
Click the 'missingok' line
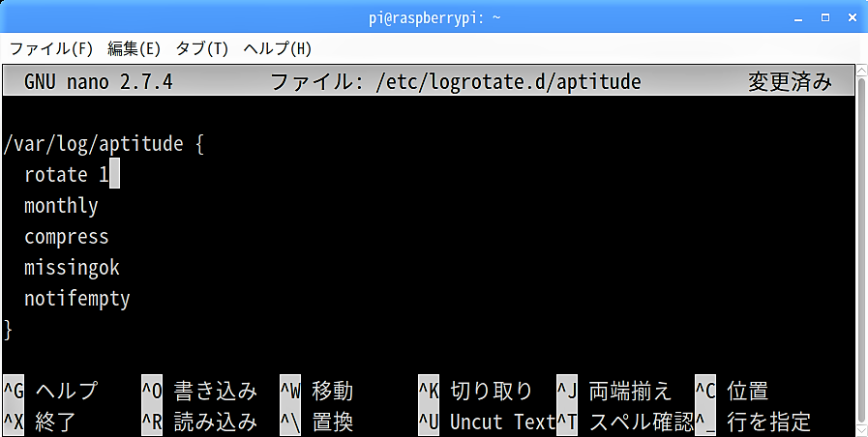pos(72,268)
